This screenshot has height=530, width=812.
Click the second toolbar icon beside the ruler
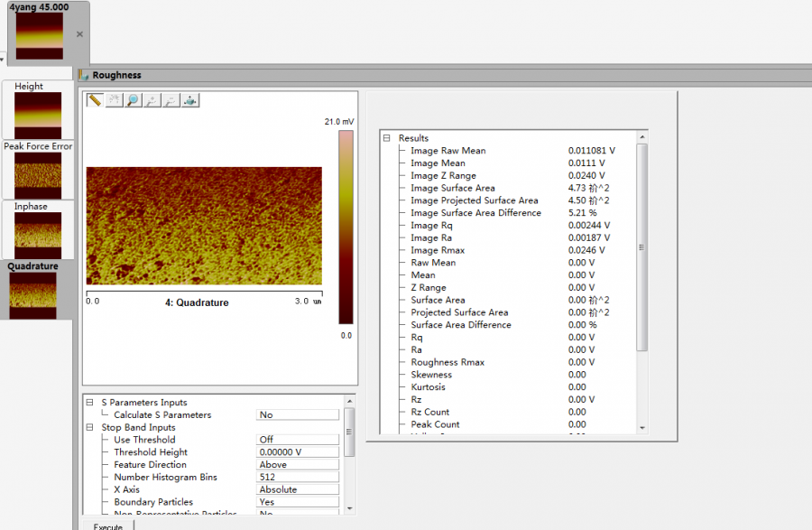(114, 100)
